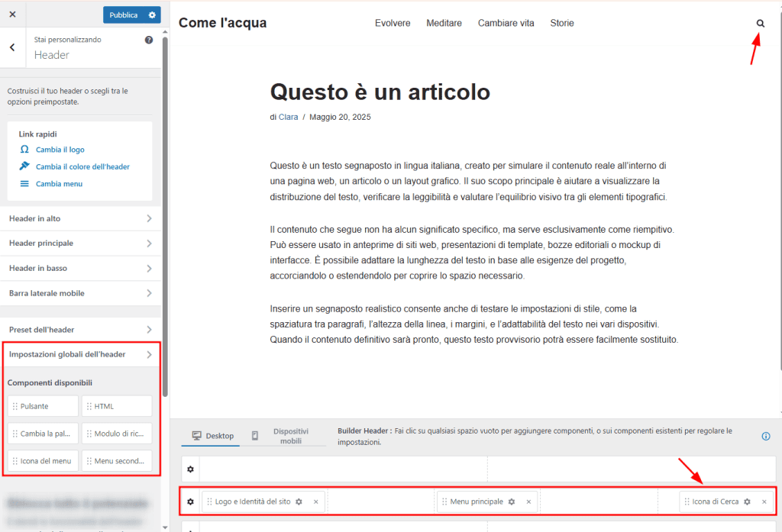Select the Menu second... component
Viewport: 782px width, 532px height.
[117, 461]
